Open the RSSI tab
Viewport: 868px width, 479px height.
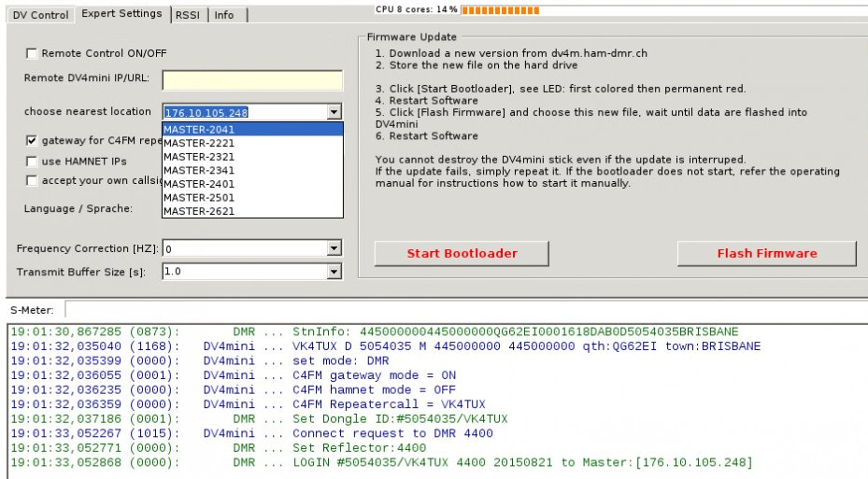(188, 15)
